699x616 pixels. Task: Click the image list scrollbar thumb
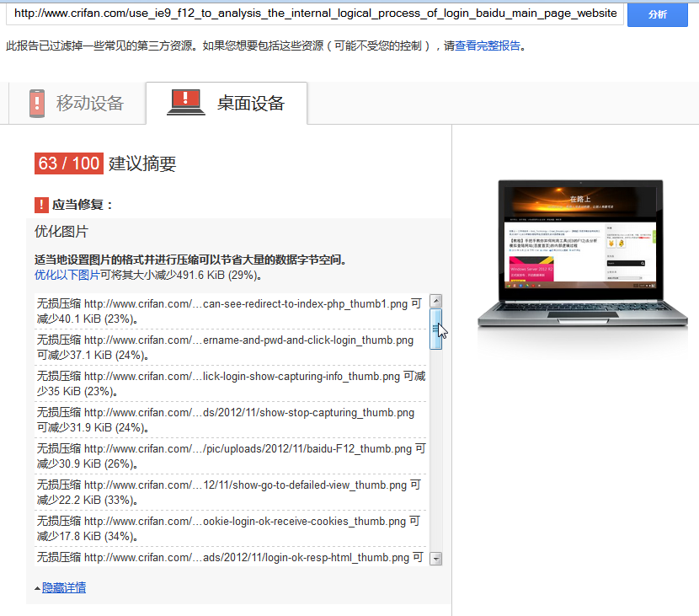(x=436, y=329)
